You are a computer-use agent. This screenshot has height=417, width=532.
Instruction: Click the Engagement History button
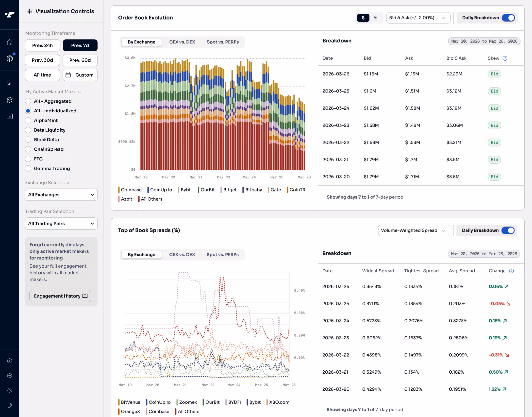coord(60,296)
